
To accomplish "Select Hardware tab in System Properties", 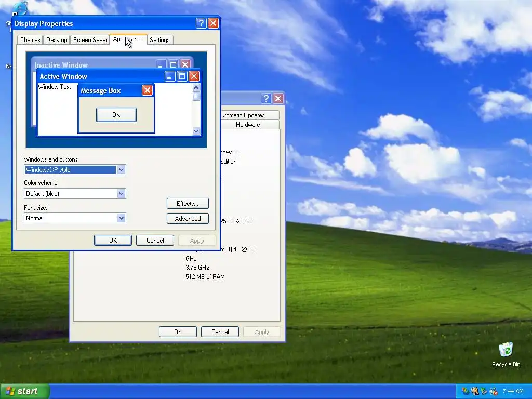I will [x=250, y=125].
